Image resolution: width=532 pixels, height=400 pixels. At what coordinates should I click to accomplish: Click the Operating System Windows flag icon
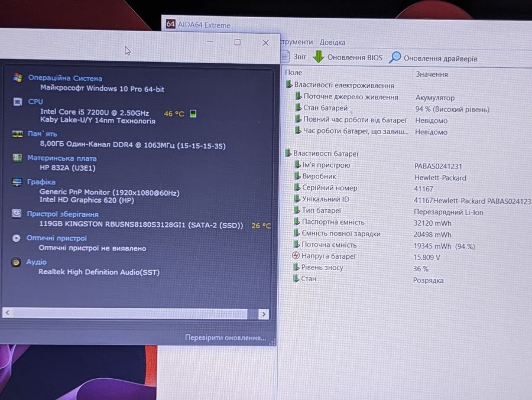18,77
